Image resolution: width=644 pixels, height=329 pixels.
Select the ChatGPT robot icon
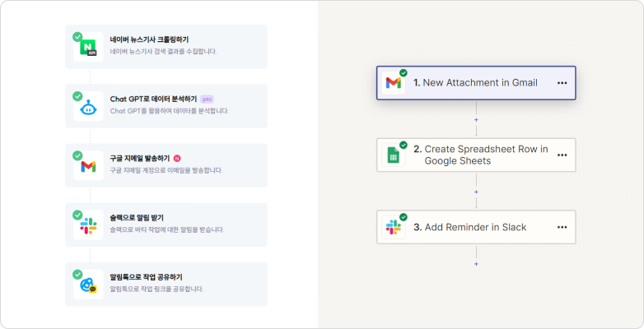88,107
